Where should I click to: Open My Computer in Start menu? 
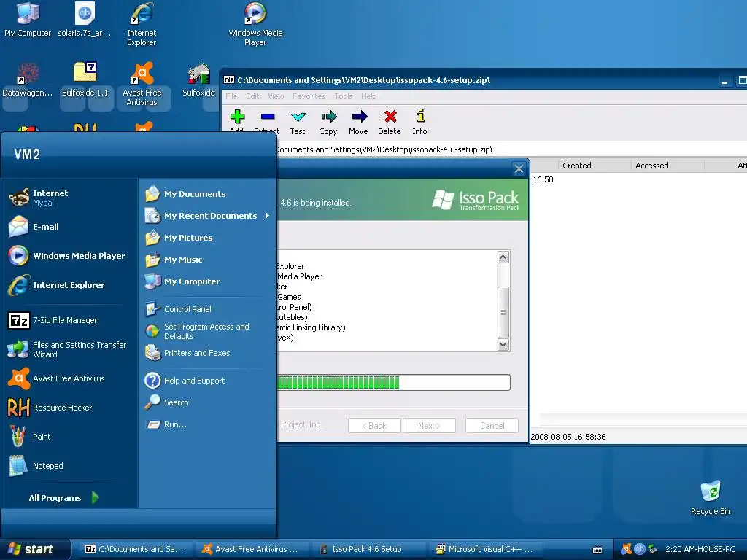click(x=206, y=281)
